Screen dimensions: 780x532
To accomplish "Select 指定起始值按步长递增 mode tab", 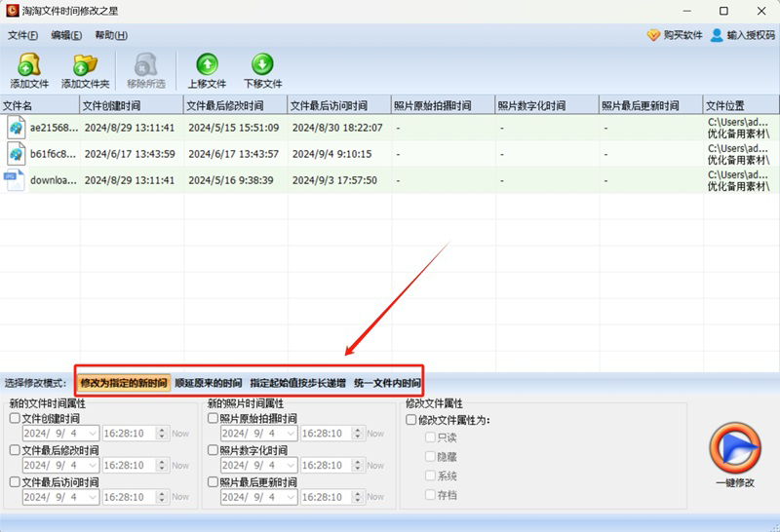I will (x=297, y=383).
